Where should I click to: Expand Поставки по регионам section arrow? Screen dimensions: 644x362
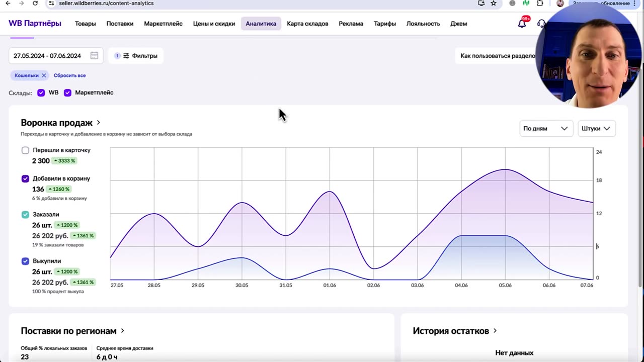[123, 331]
